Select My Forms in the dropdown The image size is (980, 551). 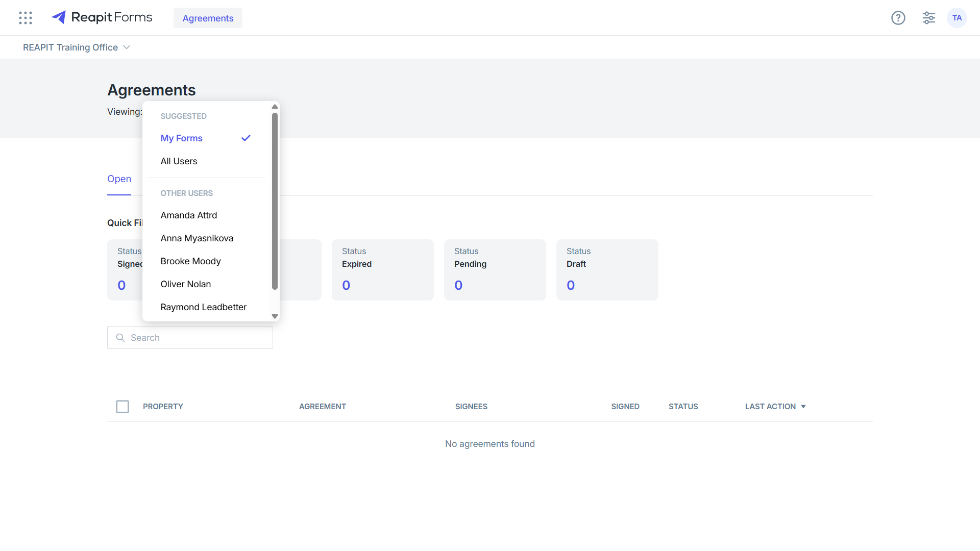click(x=206, y=138)
